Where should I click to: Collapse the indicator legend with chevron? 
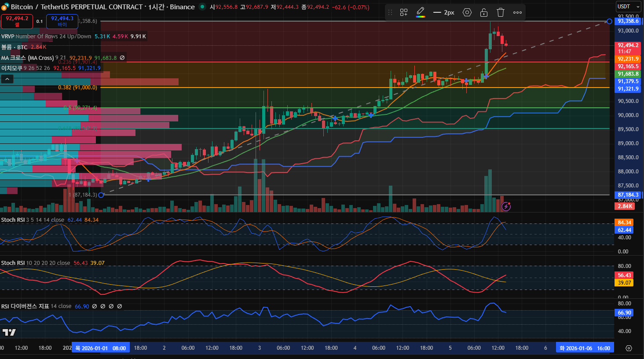coord(7,79)
